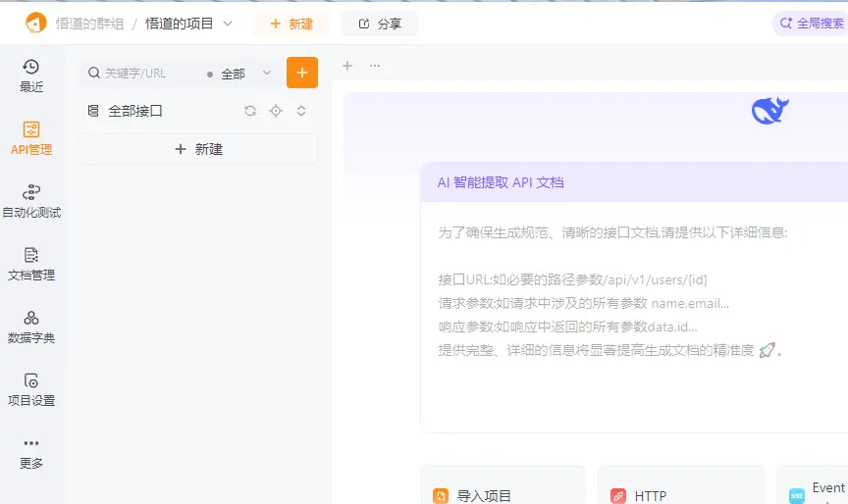Open 数据字典 section
The image size is (848, 504).
[31, 327]
